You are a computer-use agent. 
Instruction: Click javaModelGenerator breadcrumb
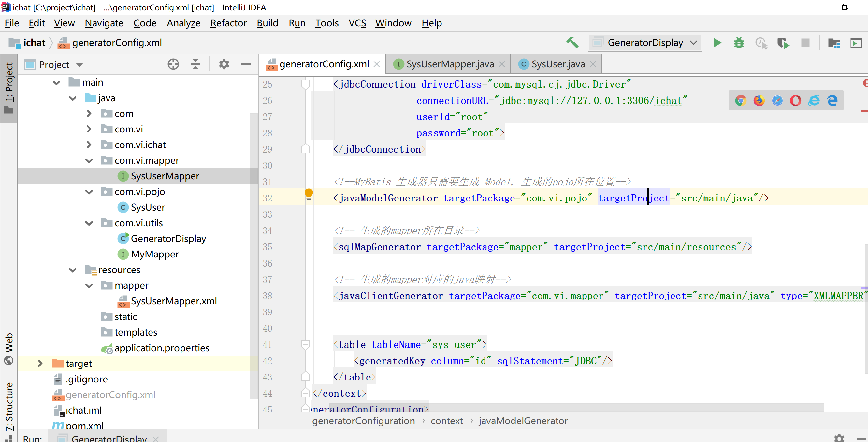tap(523, 421)
